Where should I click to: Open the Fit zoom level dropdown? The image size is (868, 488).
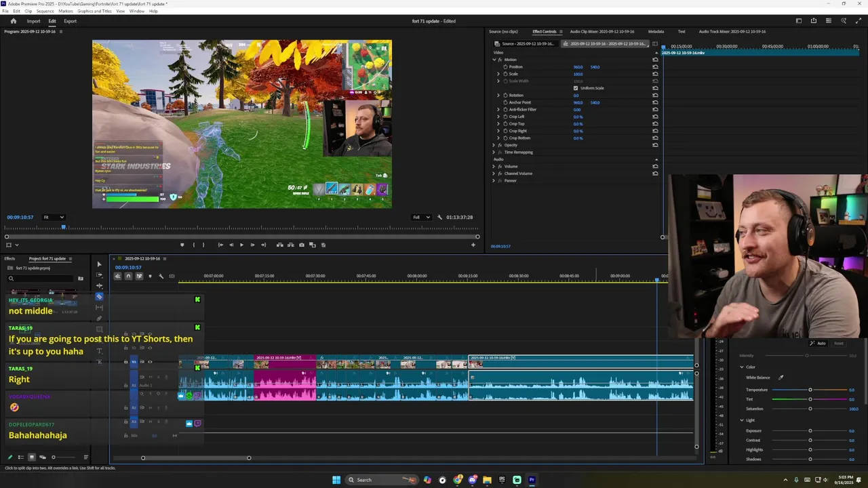pyautogui.click(x=54, y=217)
